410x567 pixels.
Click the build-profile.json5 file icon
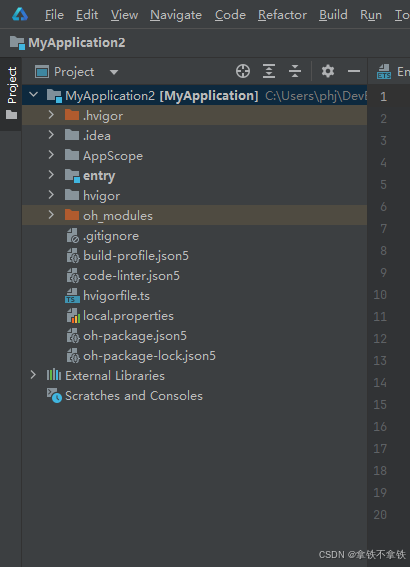(x=72, y=256)
